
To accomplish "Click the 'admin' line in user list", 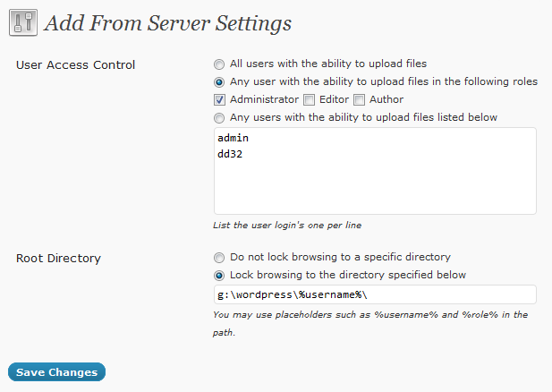I will point(233,139).
